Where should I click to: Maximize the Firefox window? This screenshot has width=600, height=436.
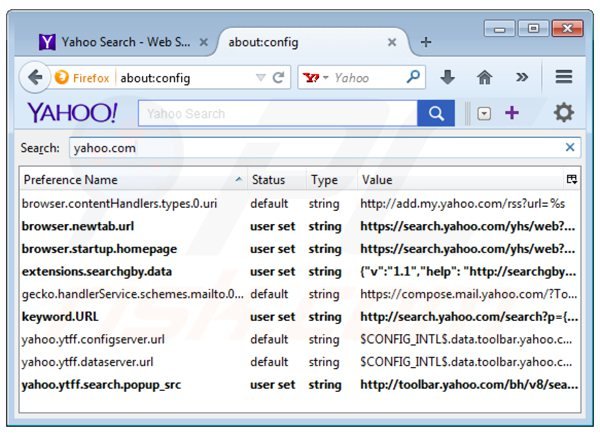point(533,28)
